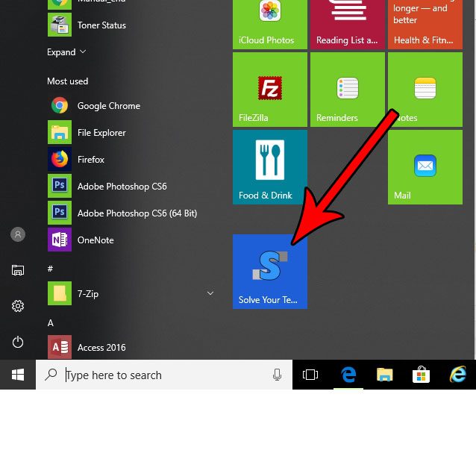This screenshot has height=453, width=476.
Task: Expand the recently added apps list
Action: point(66,52)
